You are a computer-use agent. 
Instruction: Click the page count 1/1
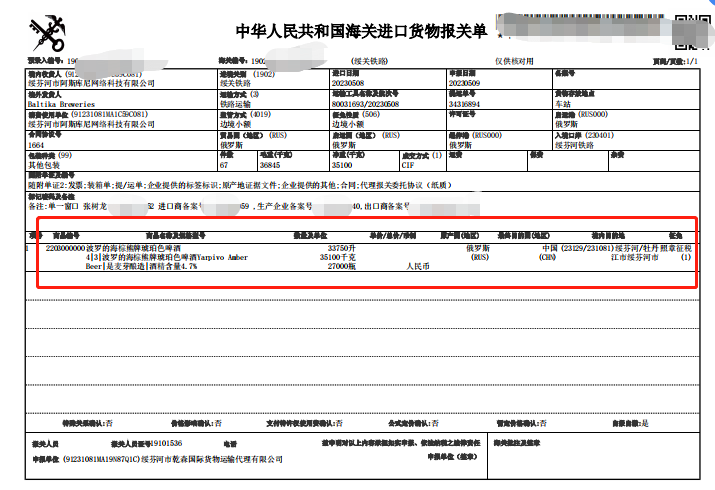click(691, 61)
